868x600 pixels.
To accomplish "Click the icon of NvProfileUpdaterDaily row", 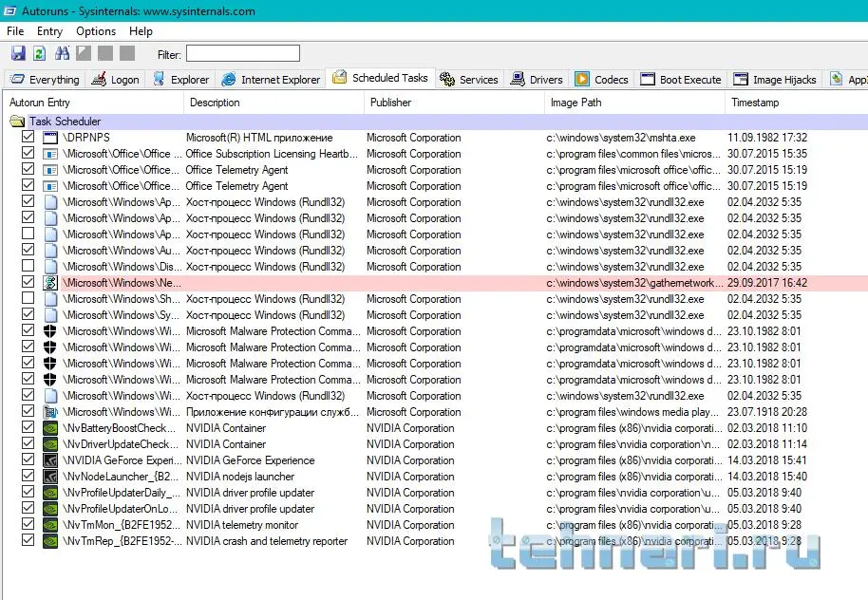I will click(x=50, y=492).
